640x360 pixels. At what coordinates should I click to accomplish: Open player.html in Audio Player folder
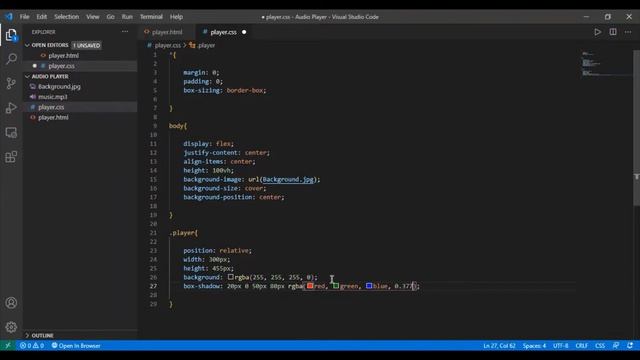click(53, 117)
